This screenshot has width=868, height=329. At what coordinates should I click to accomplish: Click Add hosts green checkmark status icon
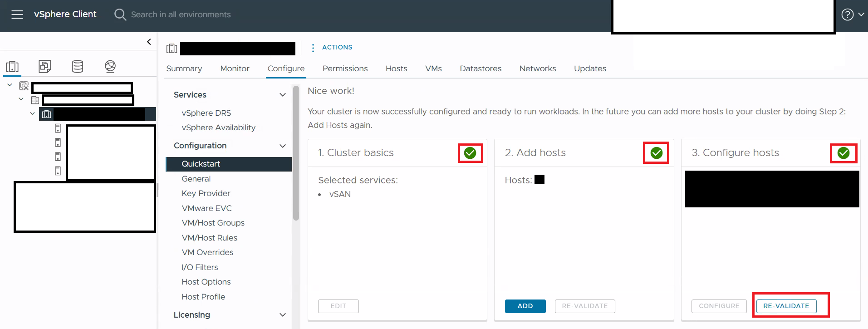tap(657, 153)
